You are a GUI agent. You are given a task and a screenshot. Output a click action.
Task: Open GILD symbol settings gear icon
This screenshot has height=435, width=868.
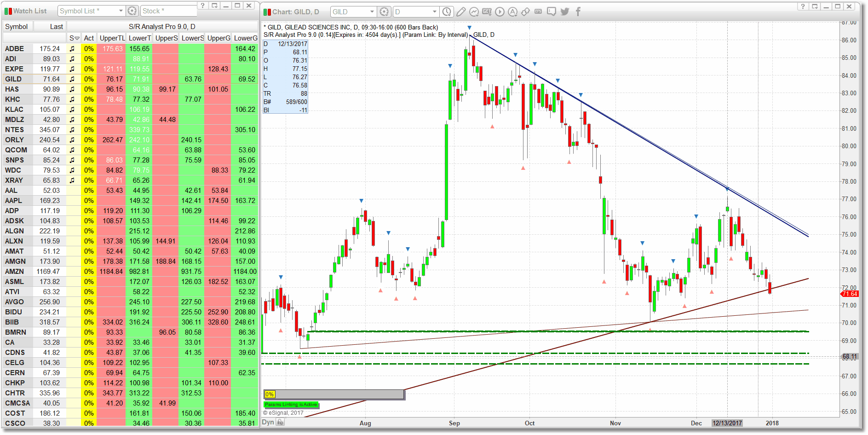click(384, 12)
